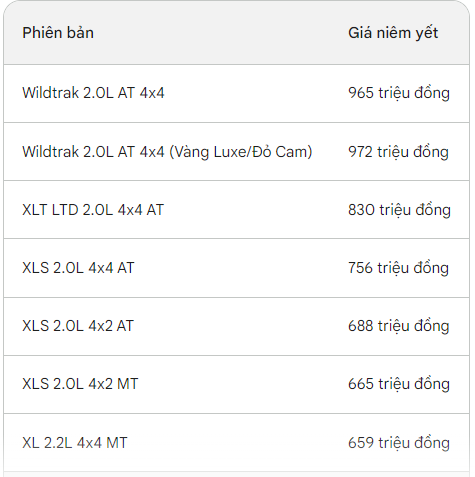The image size is (475, 477).
Task: Click the 665 triệu đồng price cell
Action: pos(399,384)
